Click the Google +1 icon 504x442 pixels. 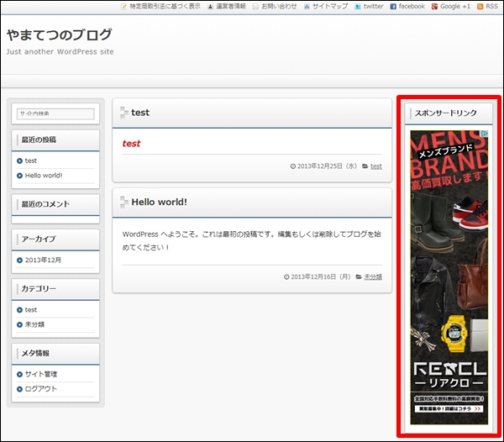click(434, 7)
